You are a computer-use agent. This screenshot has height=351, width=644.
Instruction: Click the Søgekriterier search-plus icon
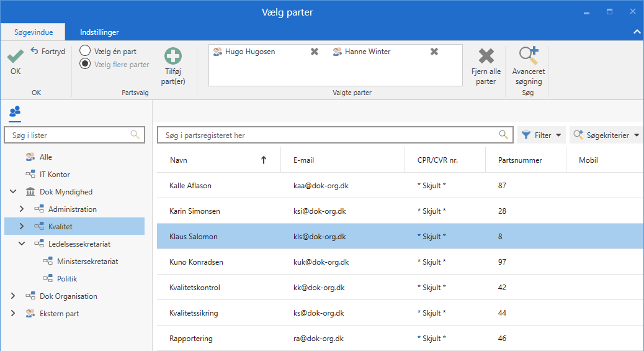pos(578,135)
